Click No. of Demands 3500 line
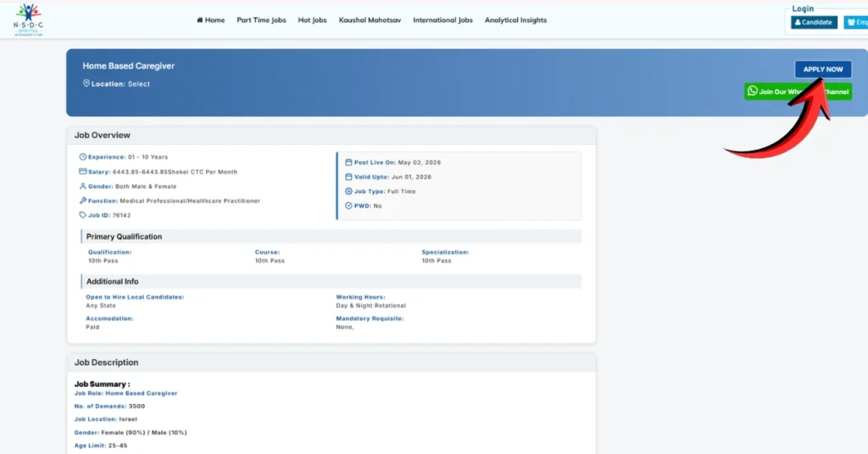Image resolution: width=868 pixels, height=454 pixels. tap(109, 406)
